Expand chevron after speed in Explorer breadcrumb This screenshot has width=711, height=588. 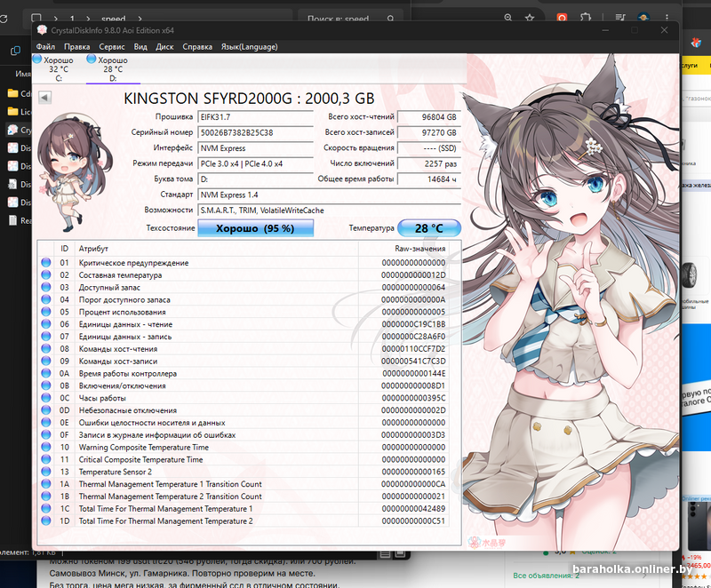[140, 19]
